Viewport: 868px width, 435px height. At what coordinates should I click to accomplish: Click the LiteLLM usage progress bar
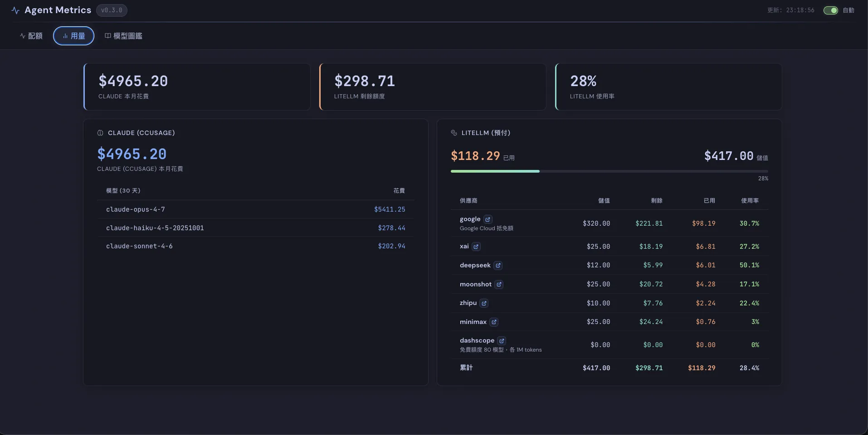(610, 171)
